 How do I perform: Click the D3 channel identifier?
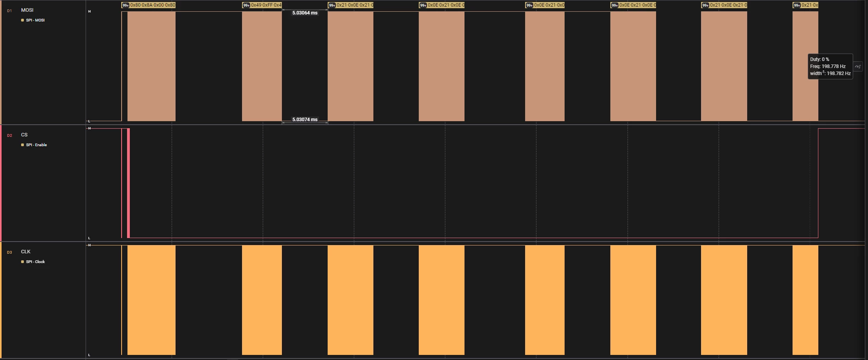[x=9, y=252]
